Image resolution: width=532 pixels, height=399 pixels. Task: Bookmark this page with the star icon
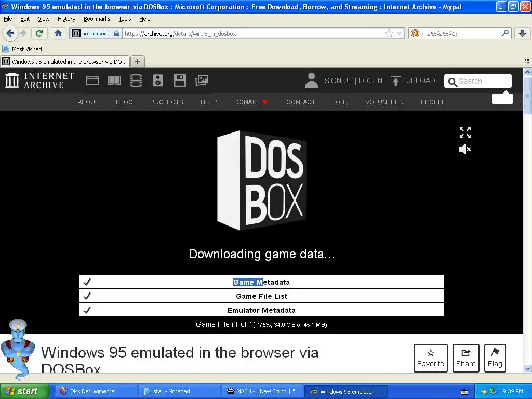389,33
